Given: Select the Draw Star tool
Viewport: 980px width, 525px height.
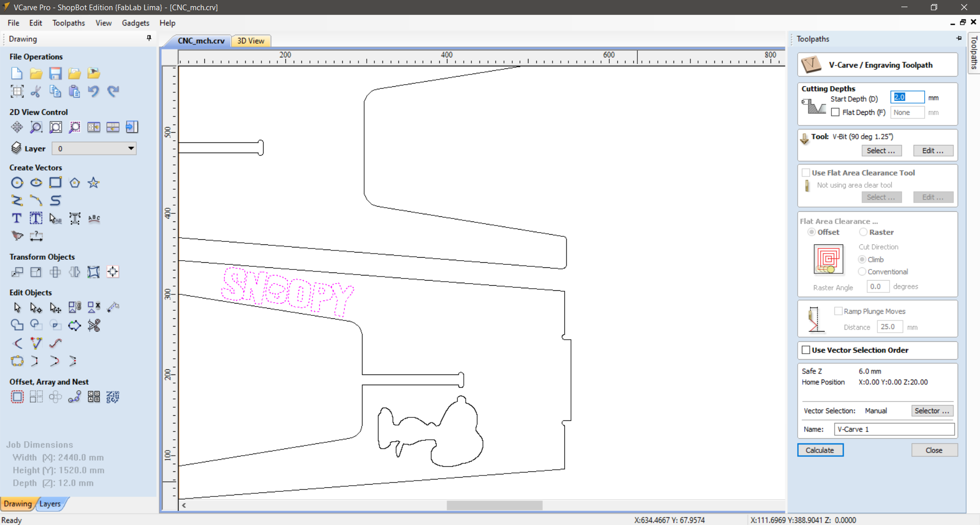Looking at the screenshot, I should [x=93, y=183].
